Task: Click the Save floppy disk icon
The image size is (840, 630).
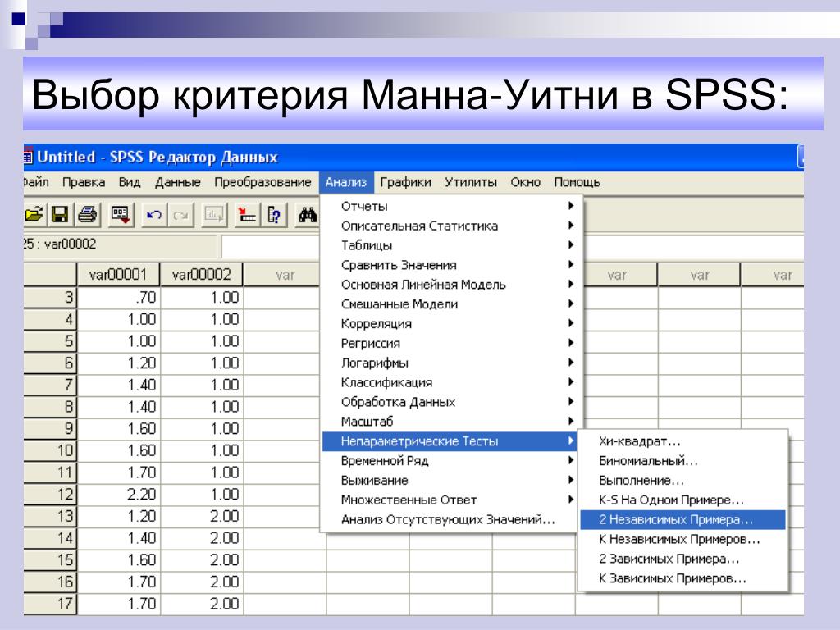Action: 60,215
